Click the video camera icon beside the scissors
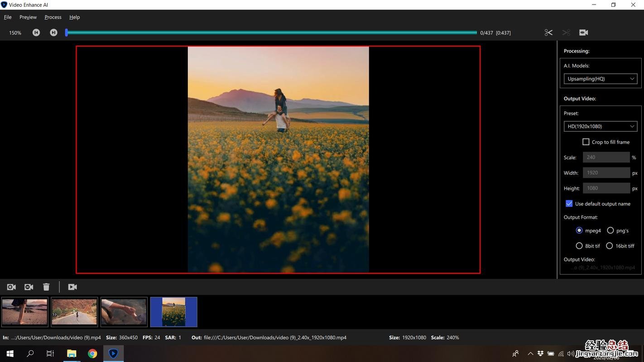This screenshot has width=644, height=362. (x=583, y=33)
